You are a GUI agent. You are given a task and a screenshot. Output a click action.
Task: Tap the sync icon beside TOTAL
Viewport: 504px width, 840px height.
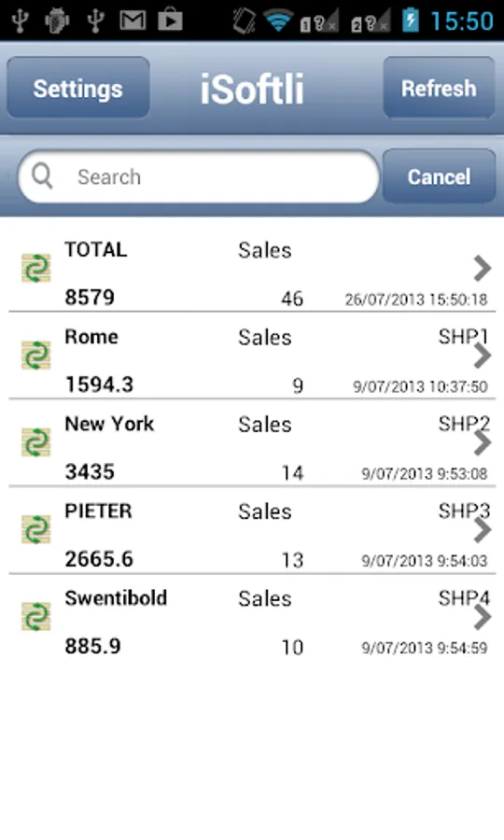pyautogui.click(x=35, y=268)
